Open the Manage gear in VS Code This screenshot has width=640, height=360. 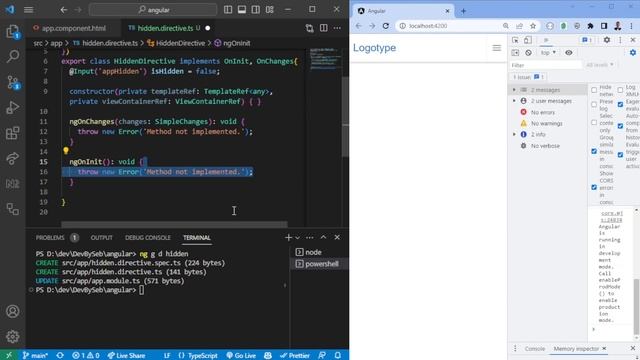[13, 336]
